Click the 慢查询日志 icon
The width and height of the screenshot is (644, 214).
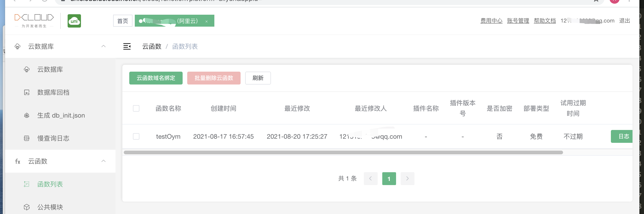tap(27, 138)
